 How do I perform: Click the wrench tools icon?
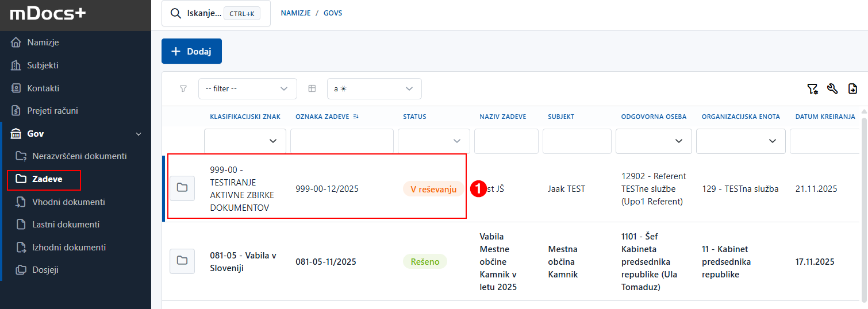[832, 89]
